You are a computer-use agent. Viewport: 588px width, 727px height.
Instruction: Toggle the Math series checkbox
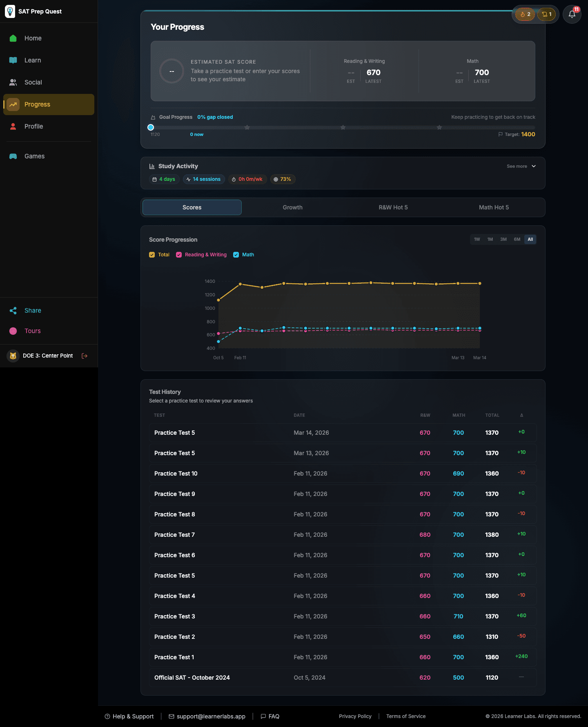point(236,255)
